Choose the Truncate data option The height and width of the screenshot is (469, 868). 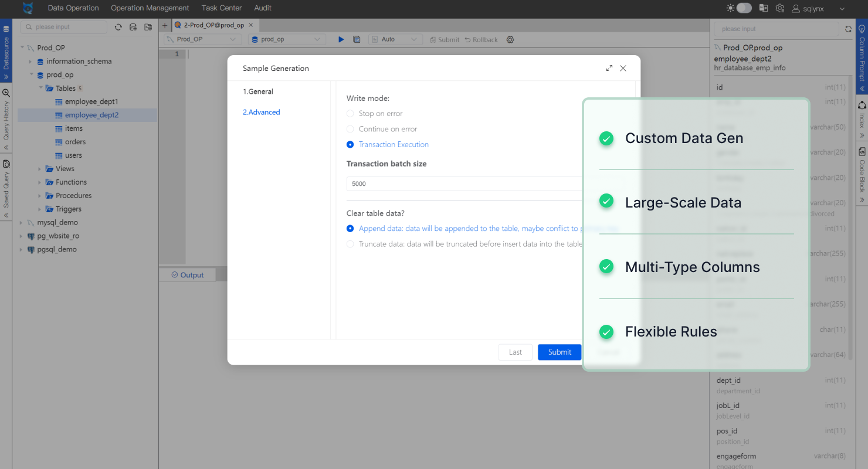point(350,244)
